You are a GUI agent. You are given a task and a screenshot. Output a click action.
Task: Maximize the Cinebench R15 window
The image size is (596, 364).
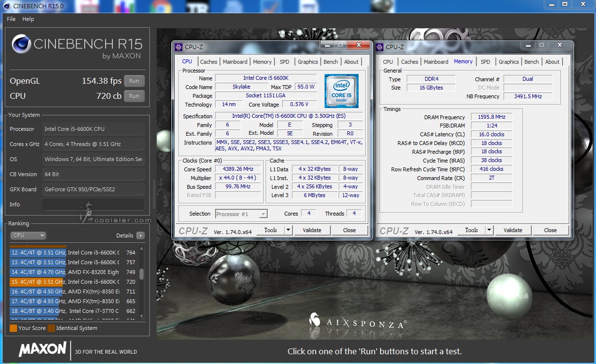pyautogui.click(x=565, y=4)
